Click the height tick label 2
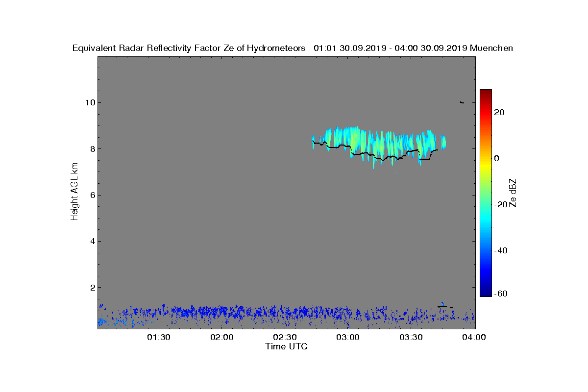The width and height of the screenshot is (588, 392). (92, 287)
